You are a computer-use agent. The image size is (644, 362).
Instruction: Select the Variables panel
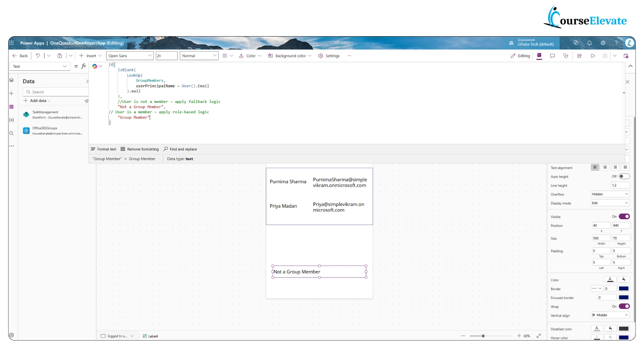(11, 119)
